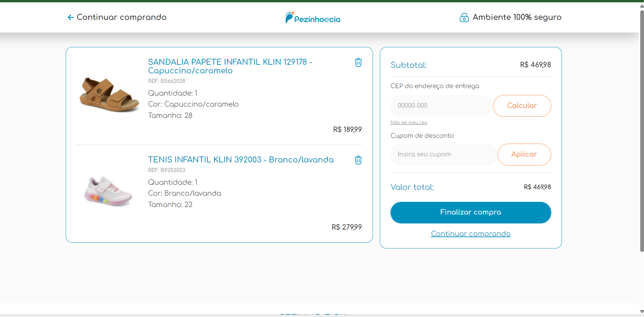
Task: Click the Finalizar compra button
Action: tap(471, 212)
